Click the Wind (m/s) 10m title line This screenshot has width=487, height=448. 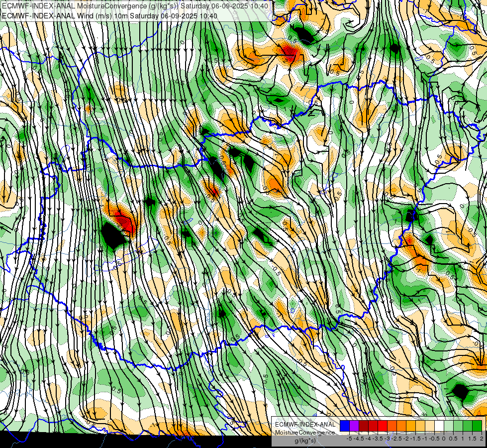109,15
